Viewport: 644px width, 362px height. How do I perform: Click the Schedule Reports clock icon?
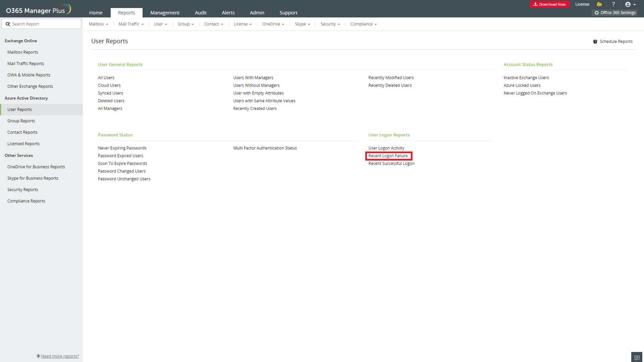pyautogui.click(x=595, y=42)
